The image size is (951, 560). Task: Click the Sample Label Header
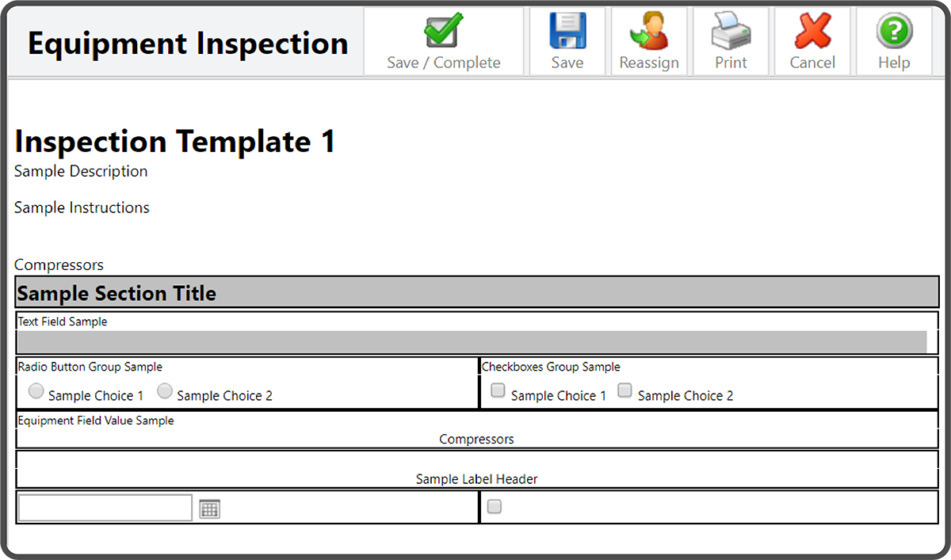pos(476,479)
